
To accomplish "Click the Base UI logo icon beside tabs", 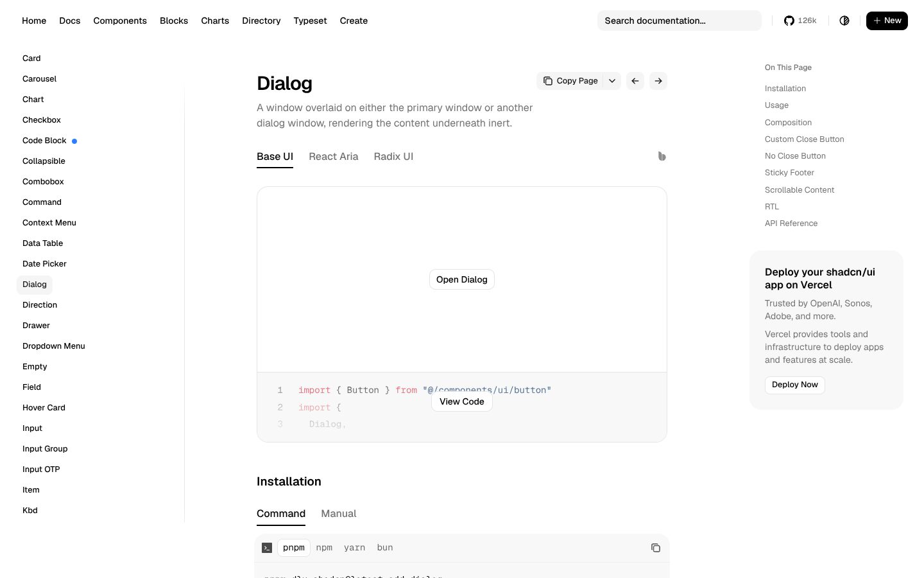I will (x=662, y=156).
